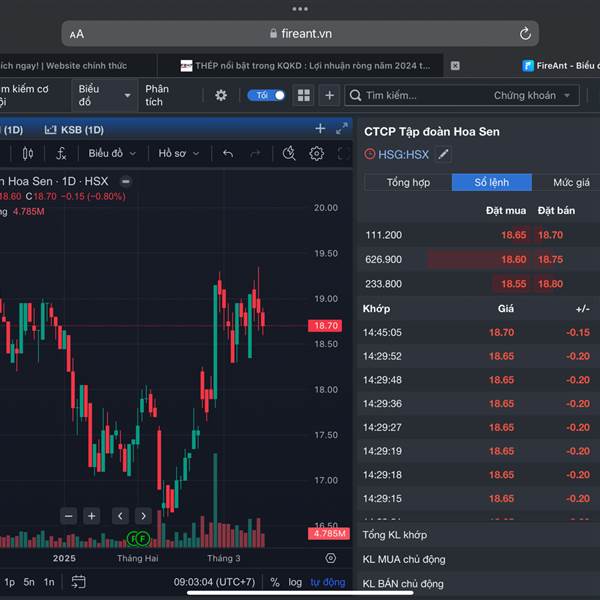Click the 14:29:52 matched trade row

479,356
